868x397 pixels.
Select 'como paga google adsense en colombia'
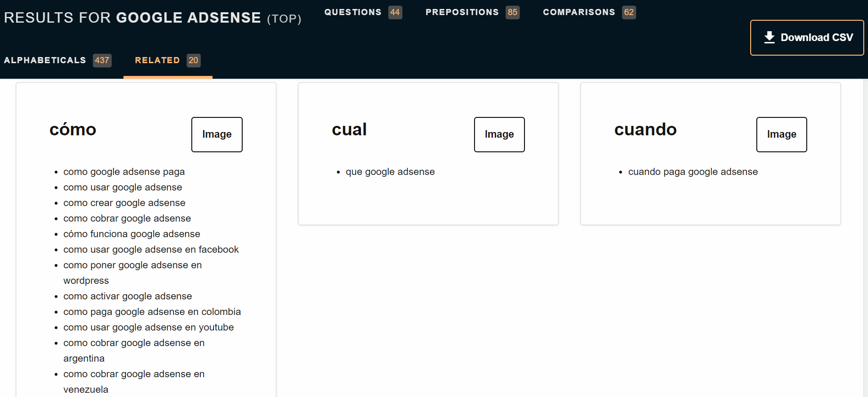point(152,312)
